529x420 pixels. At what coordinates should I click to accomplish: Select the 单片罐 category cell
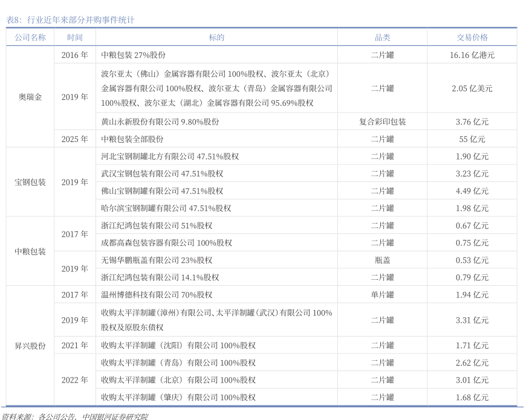click(382, 295)
